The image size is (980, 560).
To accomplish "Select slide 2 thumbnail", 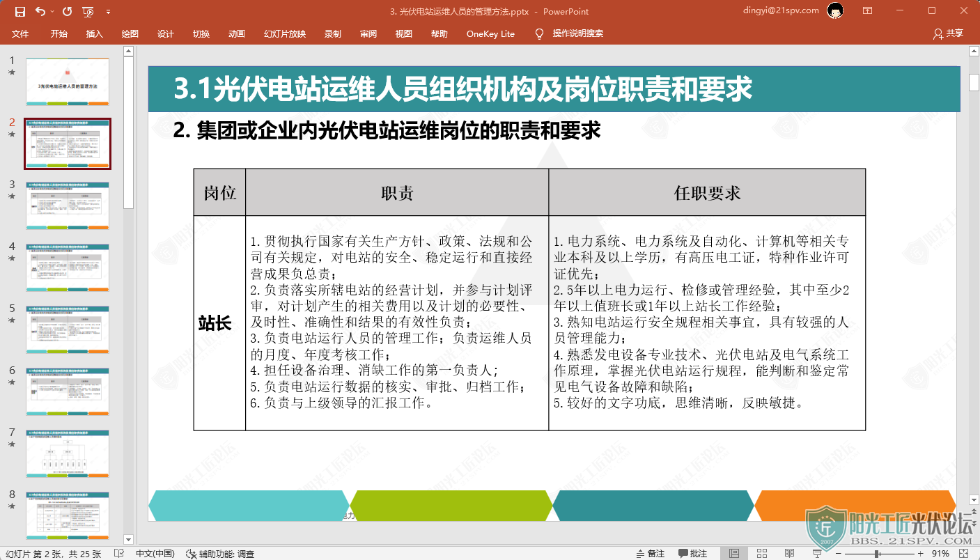I will point(68,143).
